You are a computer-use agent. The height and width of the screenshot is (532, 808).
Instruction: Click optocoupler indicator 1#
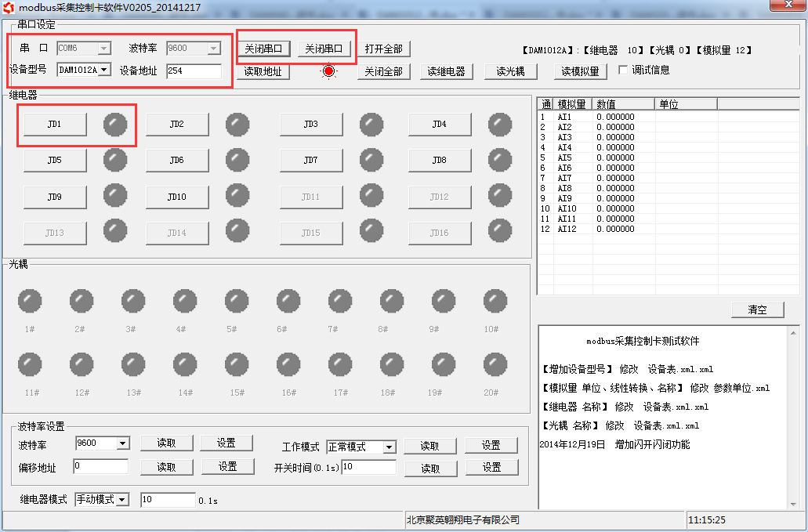30,301
